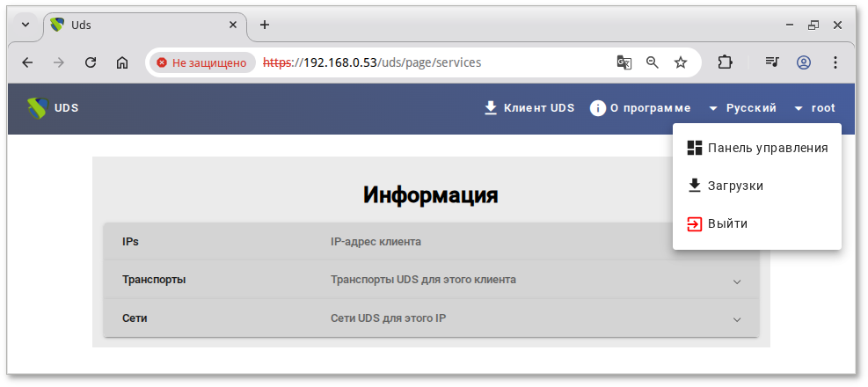Click the О программе info button
This screenshot has height=387, width=868.
tap(640, 108)
